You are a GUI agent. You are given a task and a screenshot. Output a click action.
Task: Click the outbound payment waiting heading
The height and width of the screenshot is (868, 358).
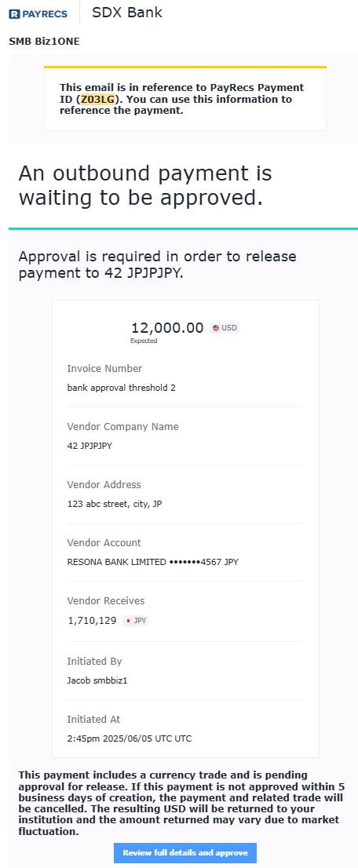pyautogui.click(x=145, y=185)
